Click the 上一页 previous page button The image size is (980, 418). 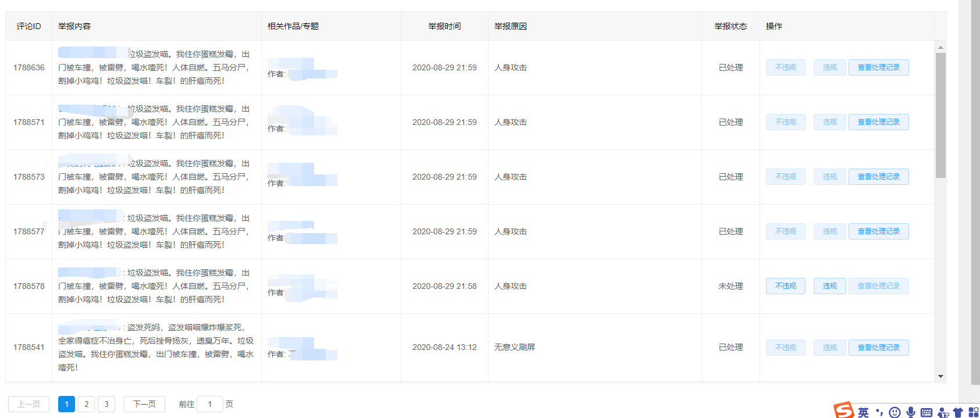pos(28,404)
